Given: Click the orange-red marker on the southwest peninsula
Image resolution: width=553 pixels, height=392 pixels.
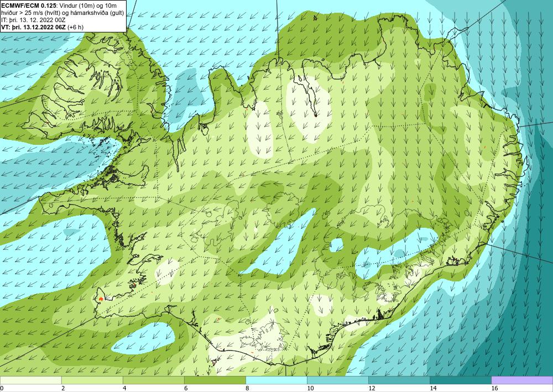Looking at the screenshot, I should point(101,299).
